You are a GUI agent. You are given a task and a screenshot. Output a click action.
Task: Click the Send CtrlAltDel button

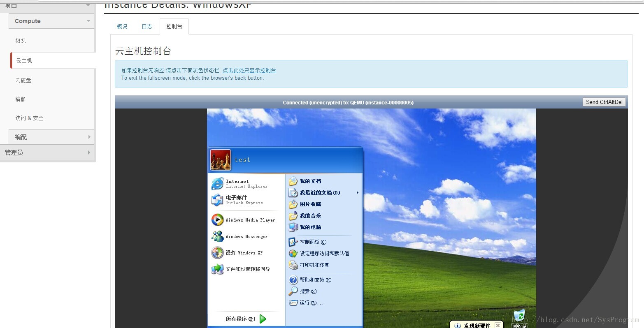604,102
